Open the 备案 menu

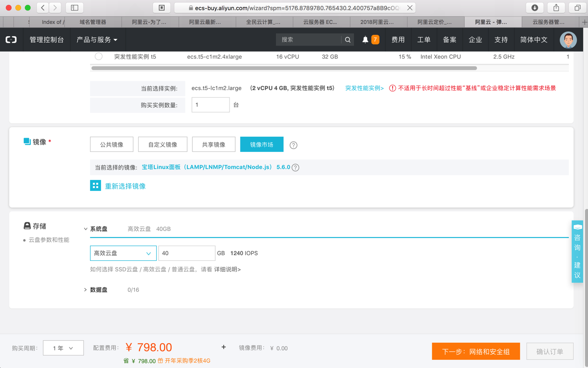(x=449, y=40)
